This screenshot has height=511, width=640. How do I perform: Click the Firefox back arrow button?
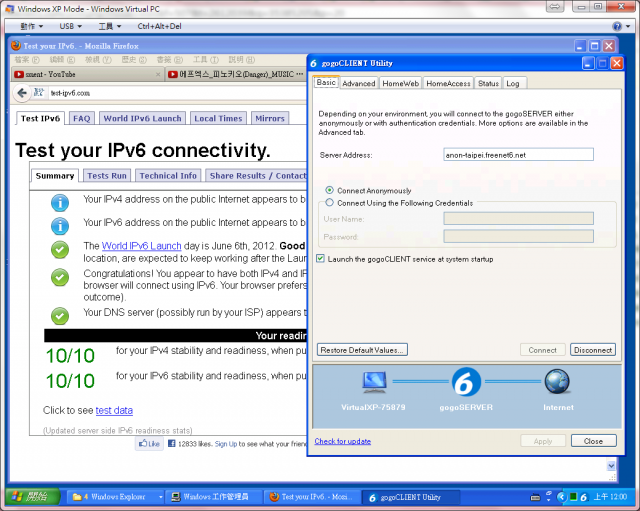22,93
